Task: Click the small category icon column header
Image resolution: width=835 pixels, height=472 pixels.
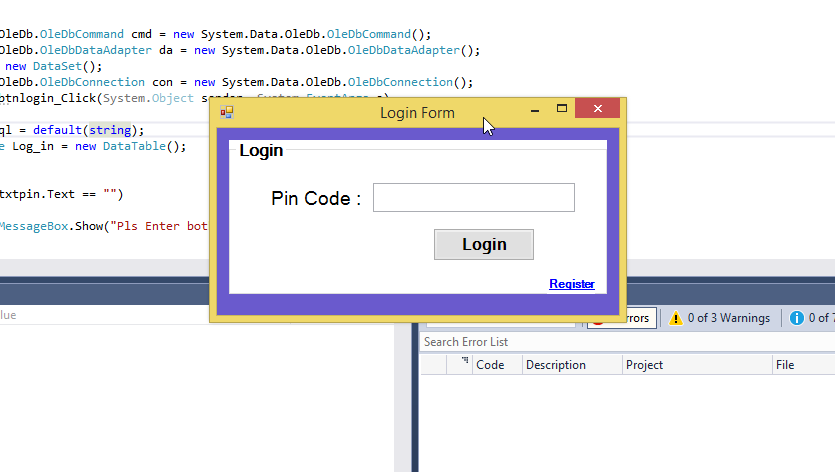Action: 464,364
